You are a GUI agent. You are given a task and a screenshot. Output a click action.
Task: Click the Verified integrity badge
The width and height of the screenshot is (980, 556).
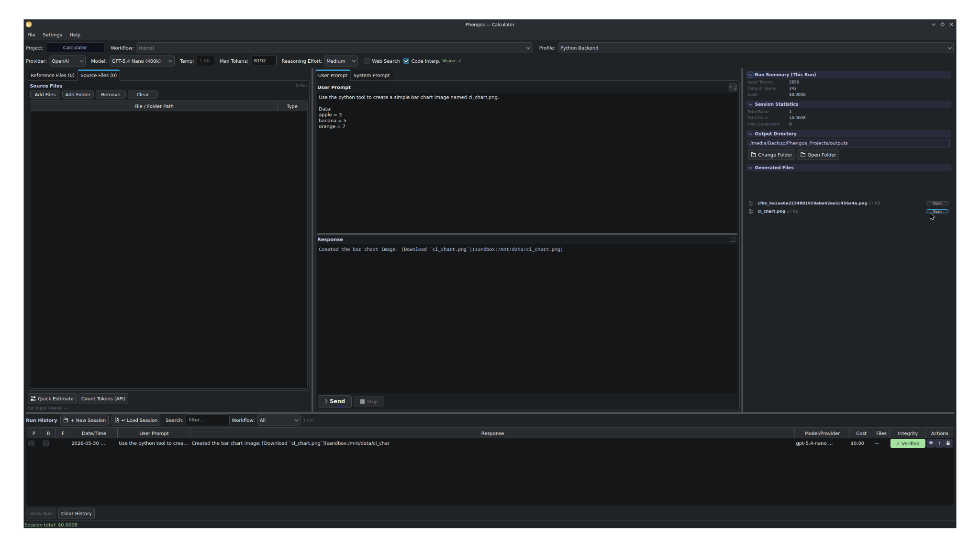pos(907,443)
